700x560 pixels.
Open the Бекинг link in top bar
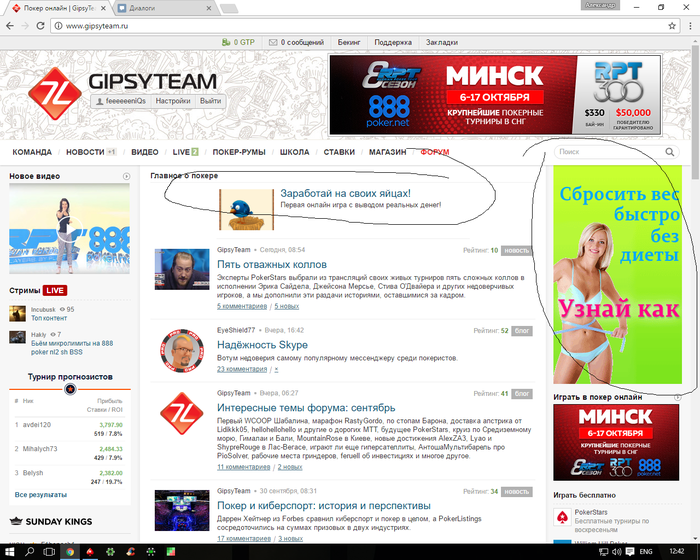pyautogui.click(x=349, y=42)
